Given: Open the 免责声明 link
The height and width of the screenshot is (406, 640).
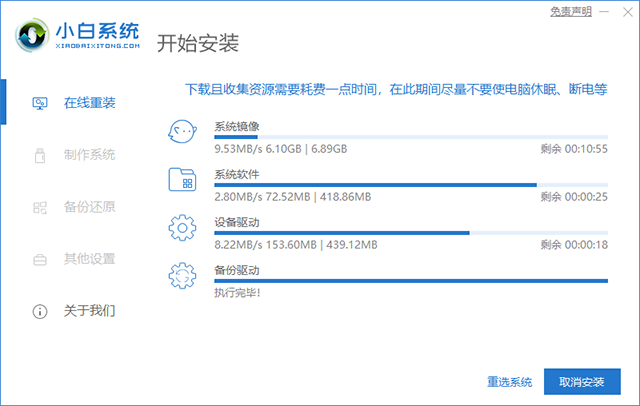Looking at the screenshot, I should tap(571, 11).
